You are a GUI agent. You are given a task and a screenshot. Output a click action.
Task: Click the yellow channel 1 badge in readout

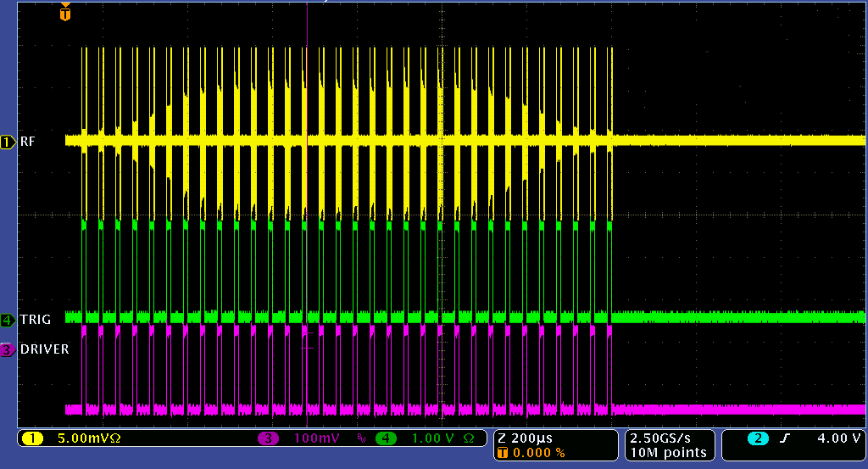[x=32, y=438]
